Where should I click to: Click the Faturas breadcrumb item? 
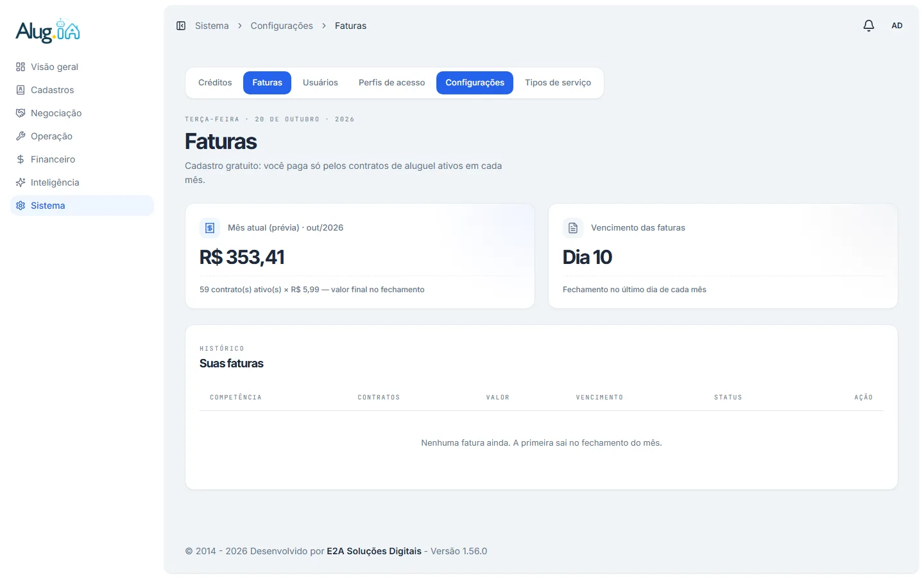350,26
